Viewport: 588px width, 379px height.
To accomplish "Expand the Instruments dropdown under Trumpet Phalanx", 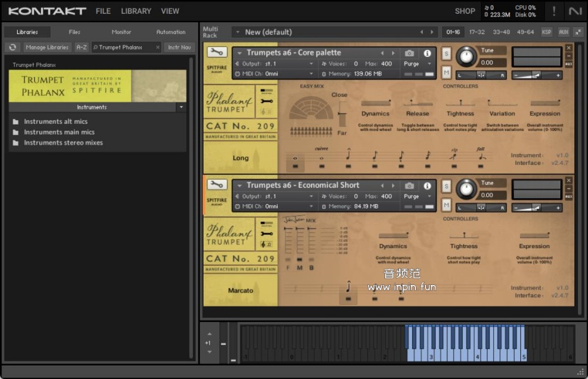I will pyautogui.click(x=181, y=107).
